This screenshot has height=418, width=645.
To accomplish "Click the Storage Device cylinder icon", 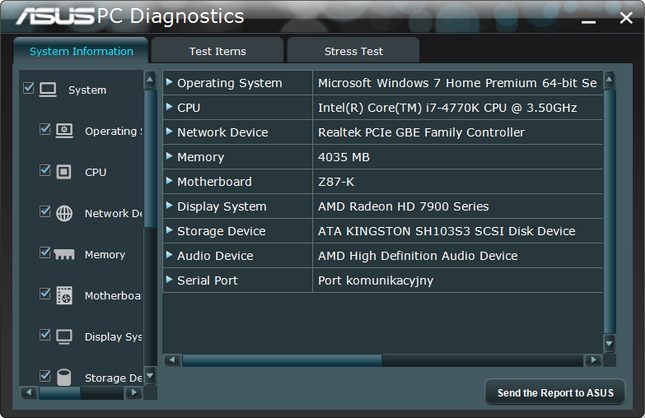I will (64, 377).
